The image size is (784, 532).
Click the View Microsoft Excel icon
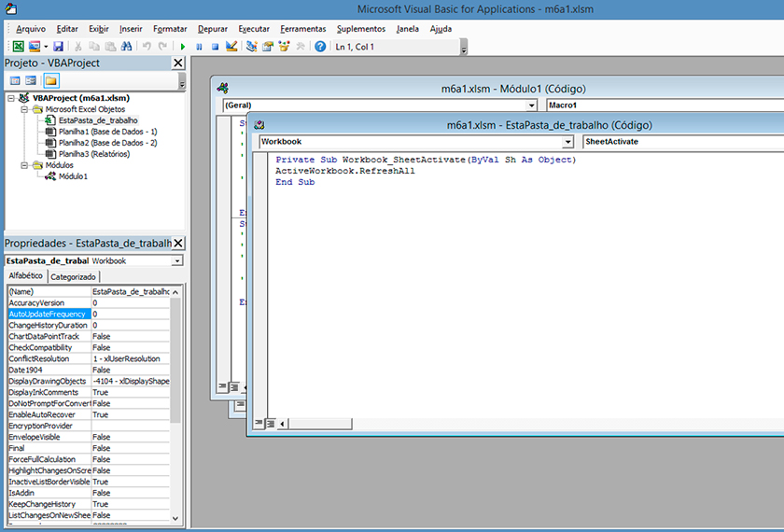tap(18, 47)
